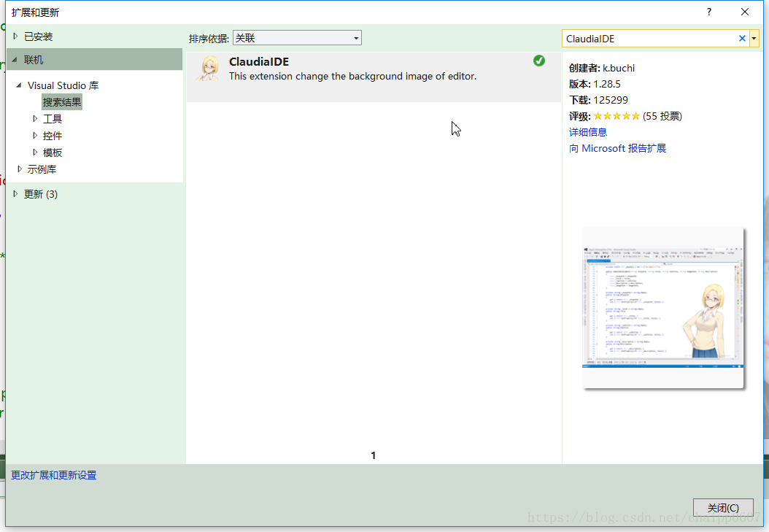Expand the 工具 tree node
This screenshot has width=769, height=532.
pos(35,119)
